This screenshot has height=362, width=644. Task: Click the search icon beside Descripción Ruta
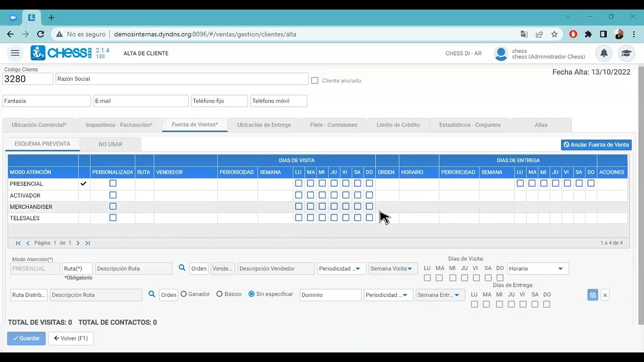click(182, 268)
